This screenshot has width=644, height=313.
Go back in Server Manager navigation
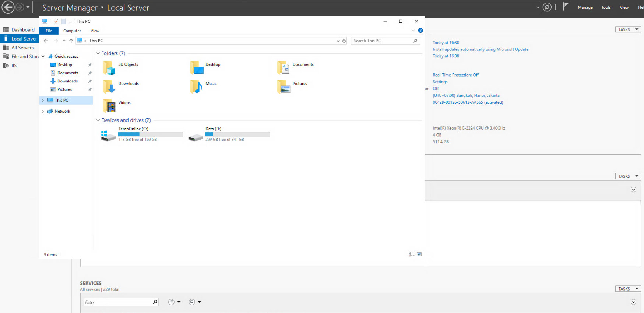click(8, 7)
